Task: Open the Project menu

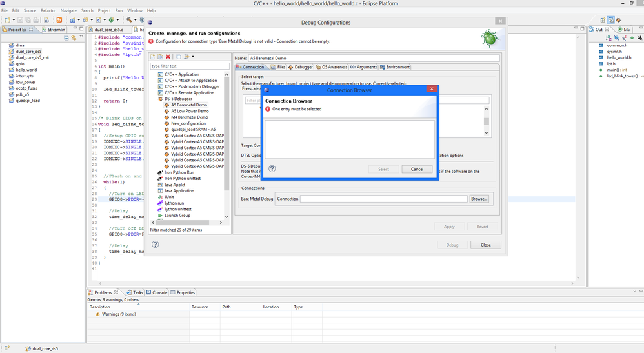Action: point(104,10)
